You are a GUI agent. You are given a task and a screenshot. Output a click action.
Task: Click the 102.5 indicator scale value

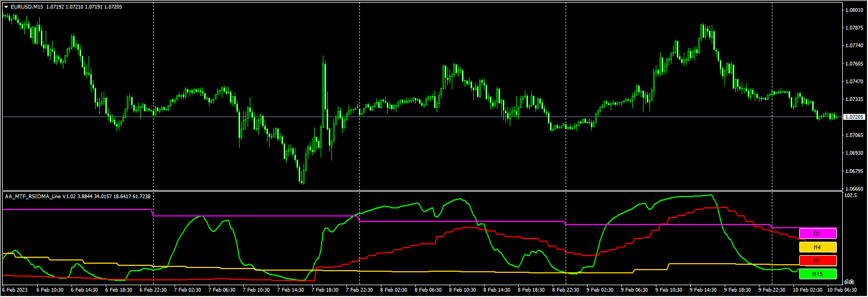pos(851,195)
